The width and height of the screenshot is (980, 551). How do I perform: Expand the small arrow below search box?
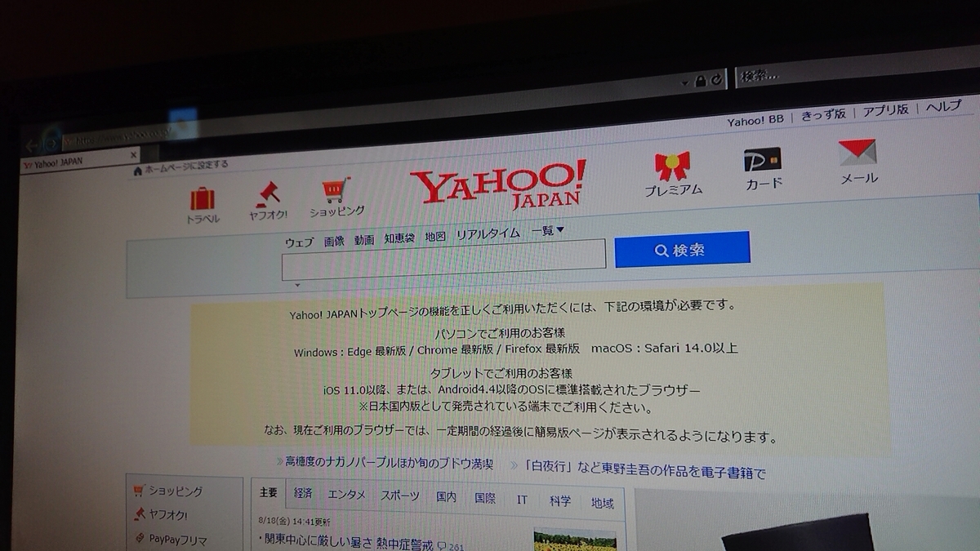coord(297,285)
